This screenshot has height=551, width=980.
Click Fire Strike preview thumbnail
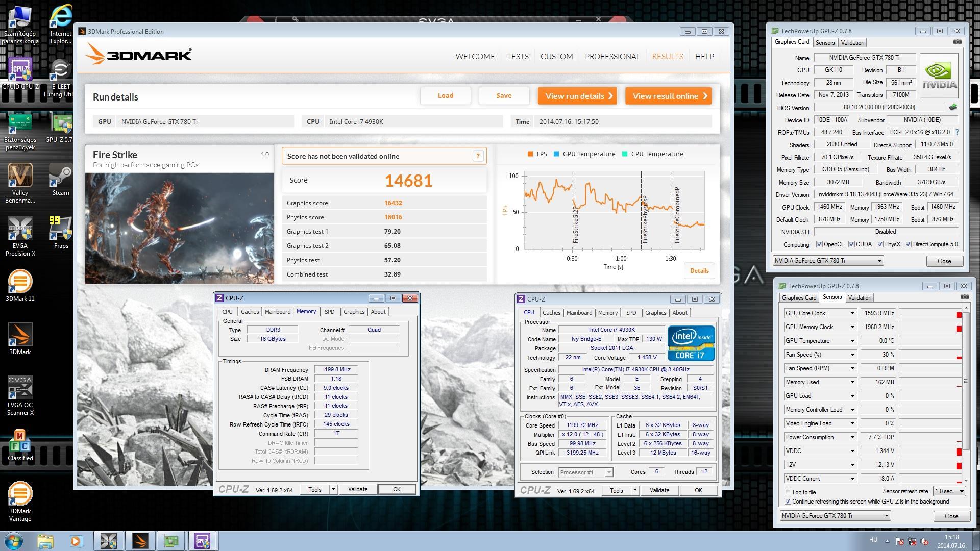click(x=179, y=228)
